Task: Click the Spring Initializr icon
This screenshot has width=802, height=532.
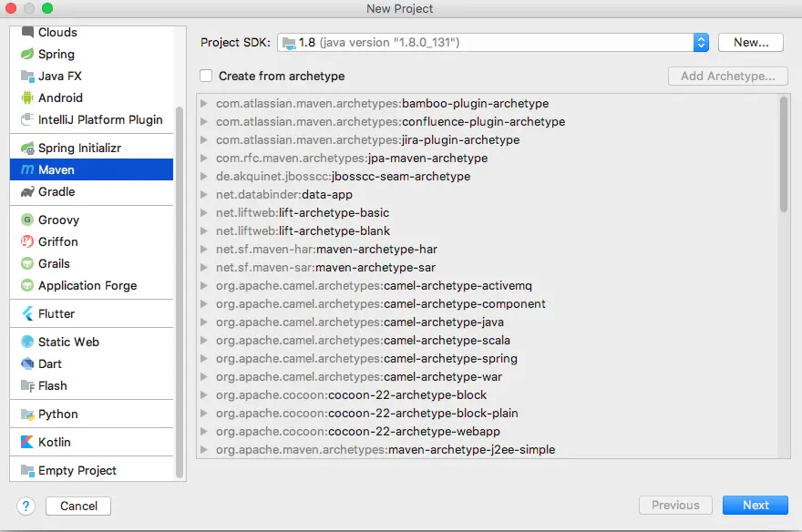Action: (27, 148)
